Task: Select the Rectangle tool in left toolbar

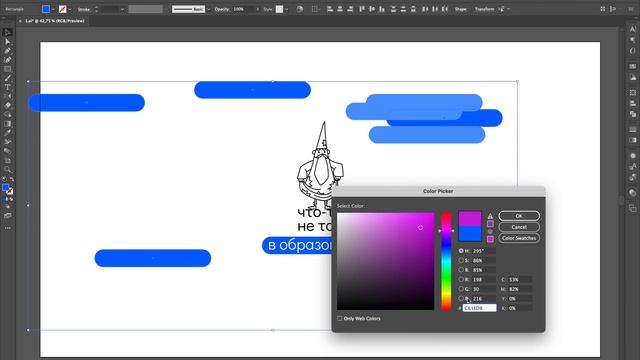Action: tap(7, 69)
